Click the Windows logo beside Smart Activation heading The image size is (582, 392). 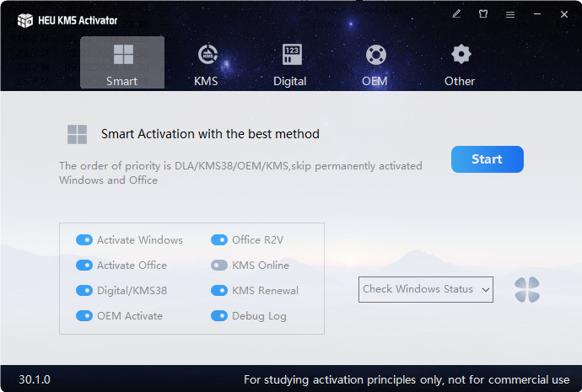(x=77, y=134)
